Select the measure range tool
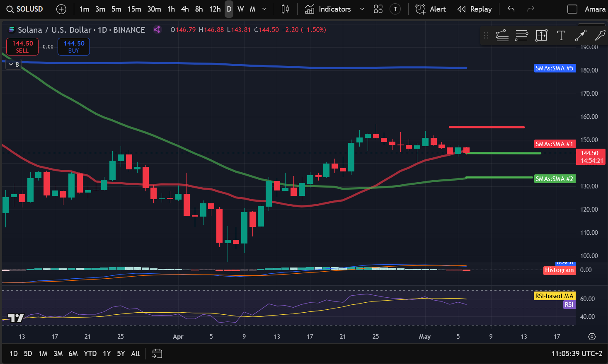 (x=541, y=36)
